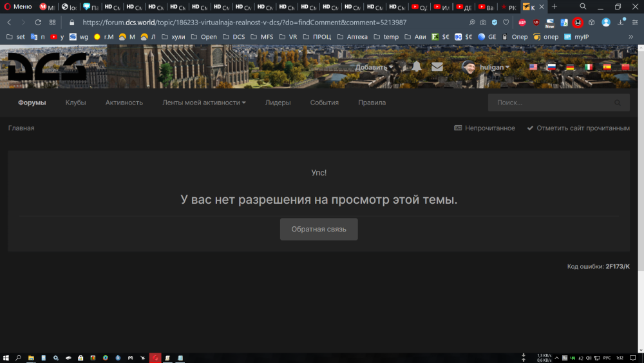Open the Клубы navigation item

(x=75, y=103)
